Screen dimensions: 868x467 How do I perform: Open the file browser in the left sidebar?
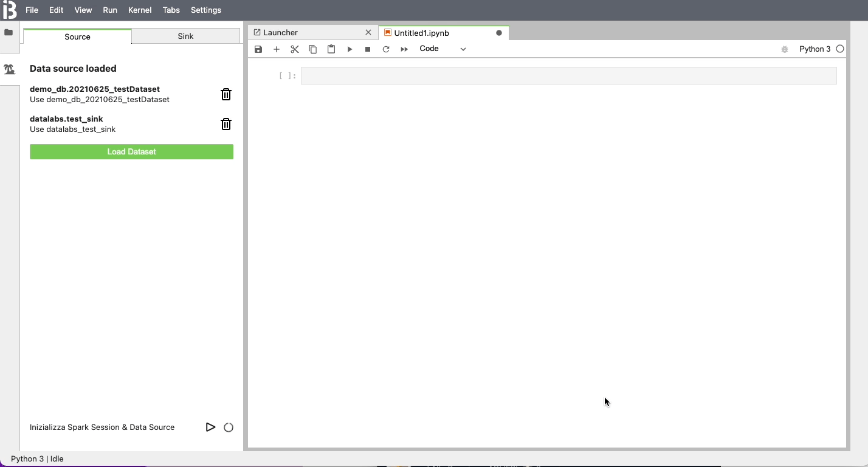[9, 32]
